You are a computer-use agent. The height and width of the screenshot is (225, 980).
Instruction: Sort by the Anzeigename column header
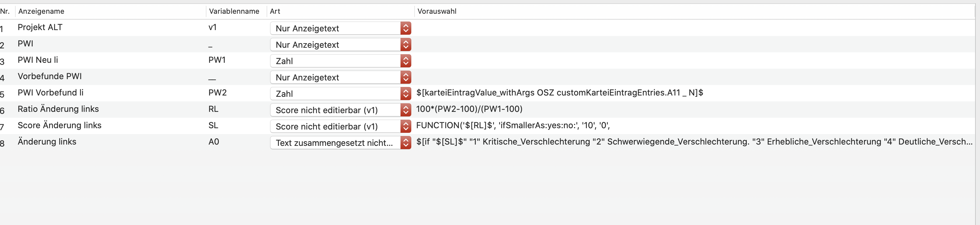pyautogui.click(x=41, y=11)
